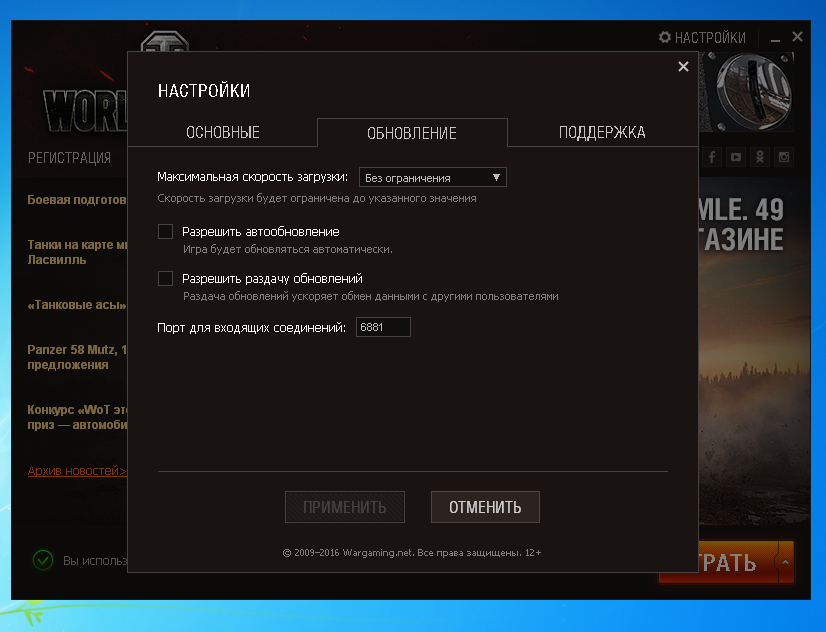Image resolution: width=826 pixels, height=632 pixels.
Task: Enable the Разрешить автообновление checkbox
Action: 165,231
